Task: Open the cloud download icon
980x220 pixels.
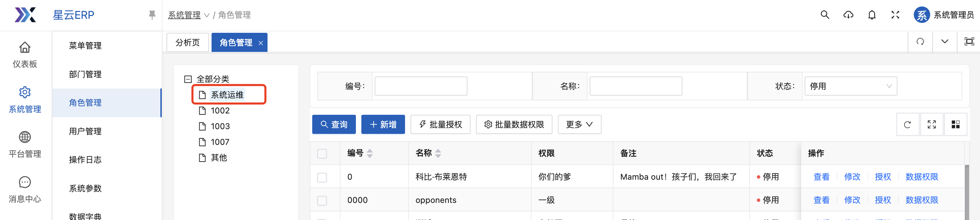Action: [x=848, y=15]
